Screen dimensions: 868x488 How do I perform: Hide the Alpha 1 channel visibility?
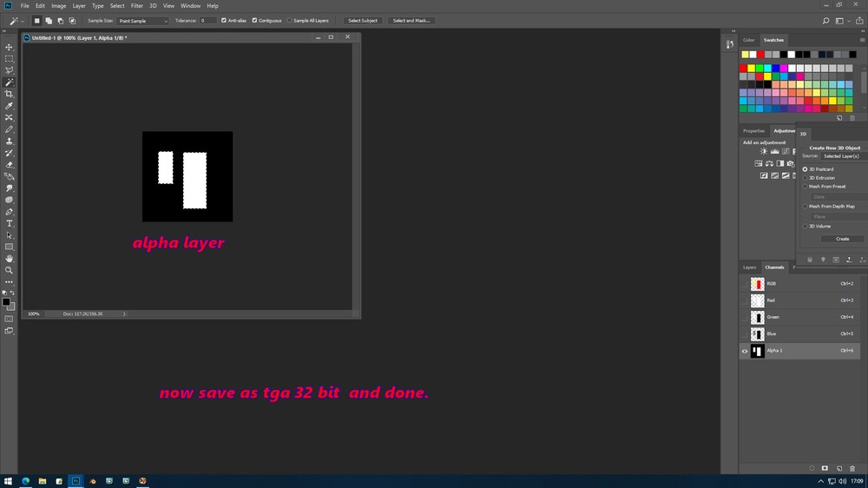pyautogui.click(x=745, y=351)
